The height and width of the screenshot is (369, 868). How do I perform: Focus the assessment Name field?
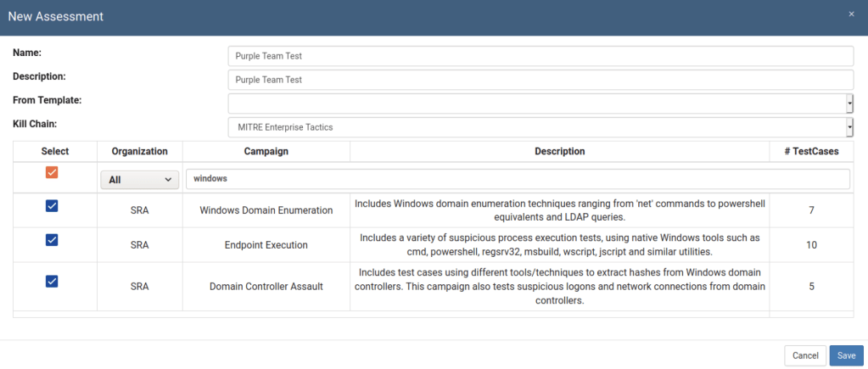(540, 56)
